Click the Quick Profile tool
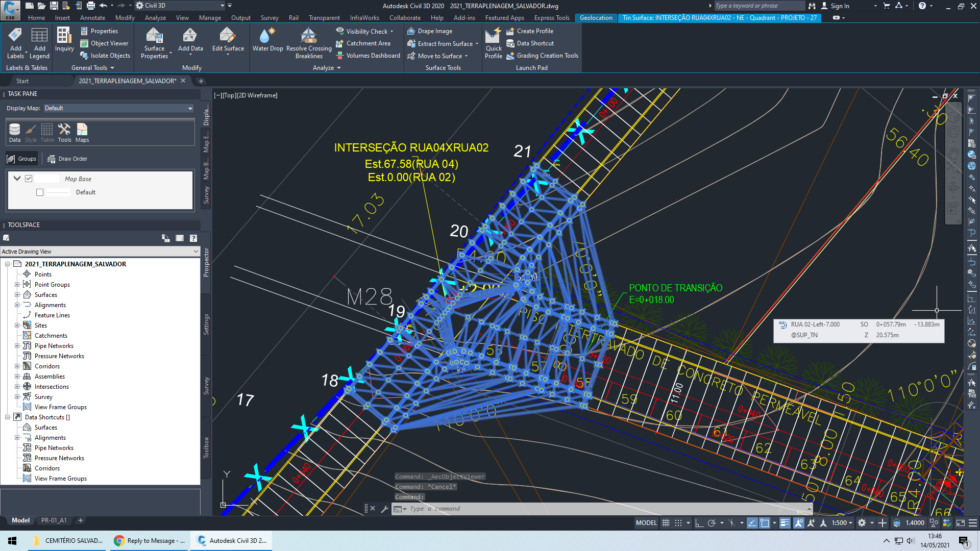980x551 pixels. (494, 43)
